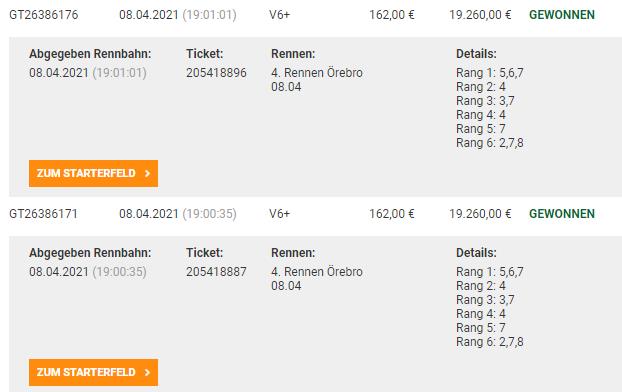Open 4. Rennen Örebro in first bet
Image resolution: width=622 pixels, height=392 pixels.
click(317, 73)
